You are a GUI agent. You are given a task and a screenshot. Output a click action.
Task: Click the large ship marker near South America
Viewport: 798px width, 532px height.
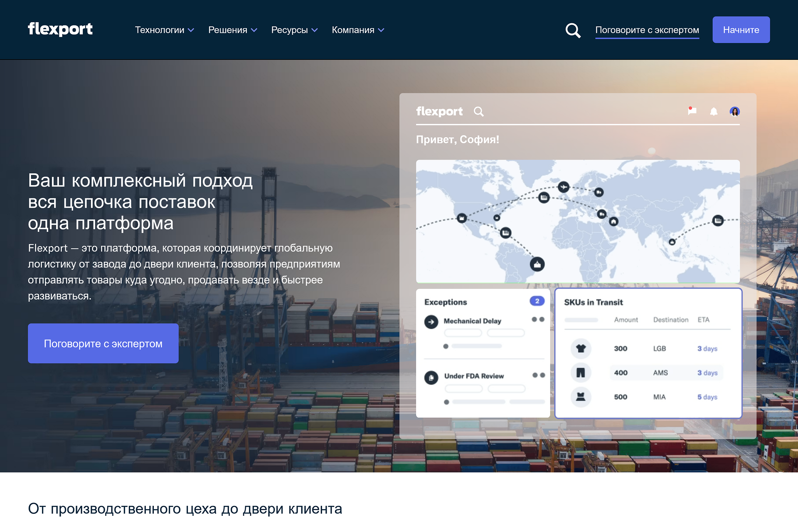(x=537, y=264)
